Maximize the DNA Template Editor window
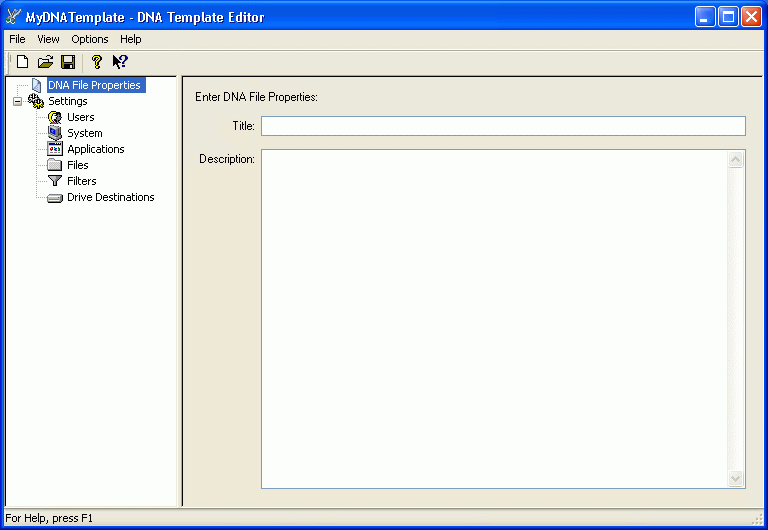 point(728,17)
